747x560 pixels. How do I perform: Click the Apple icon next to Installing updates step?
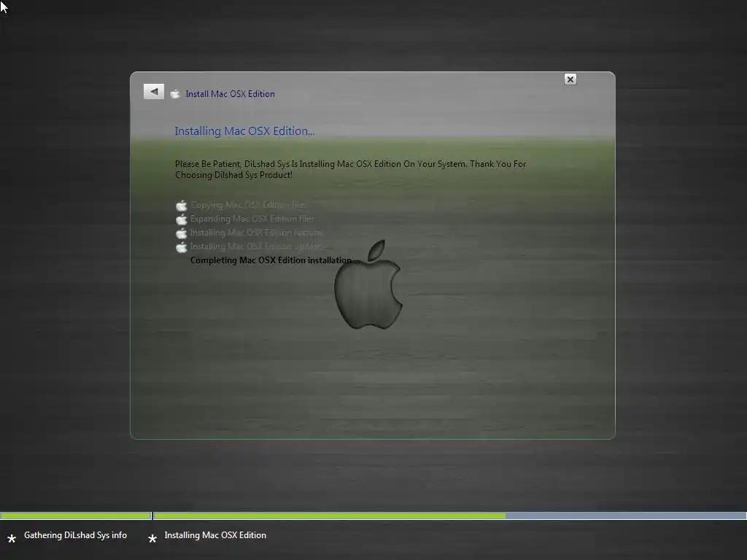coord(182,246)
